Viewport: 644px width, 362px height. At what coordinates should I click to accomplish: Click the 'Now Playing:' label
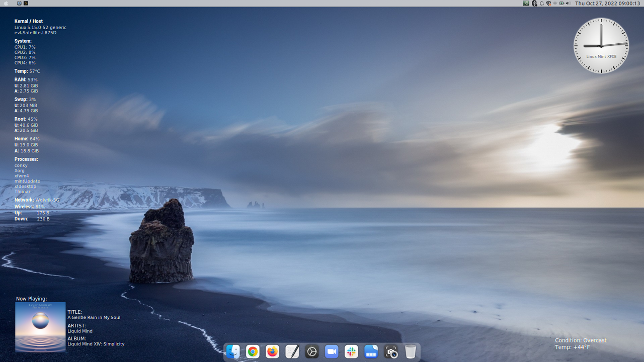[31, 299]
